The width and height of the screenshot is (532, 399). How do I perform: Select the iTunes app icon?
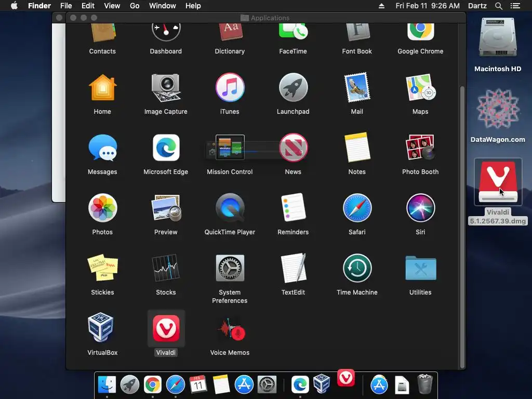pos(230,87)
